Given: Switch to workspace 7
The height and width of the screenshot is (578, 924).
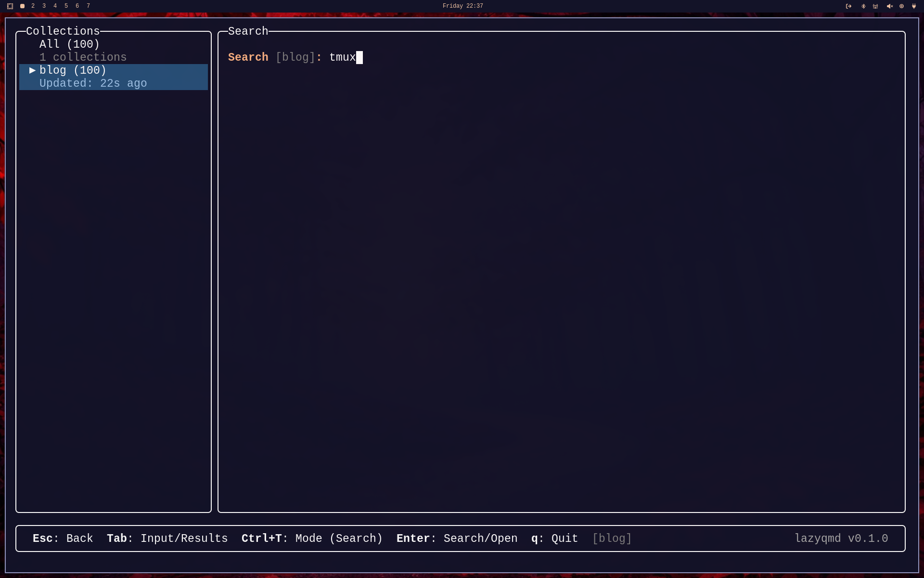Looking at the screenshot, I should click(88, 6).
